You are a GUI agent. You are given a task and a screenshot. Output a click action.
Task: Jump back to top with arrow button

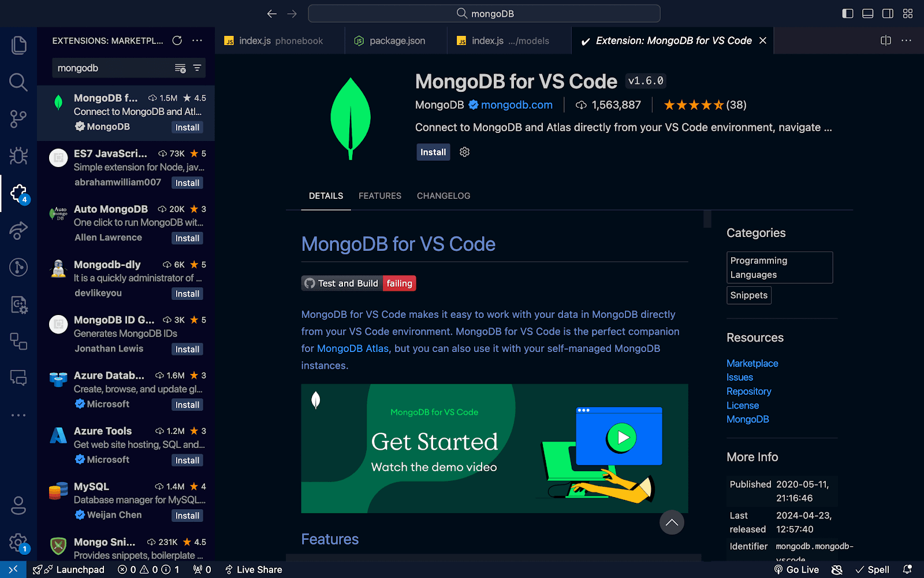(672, 523)
